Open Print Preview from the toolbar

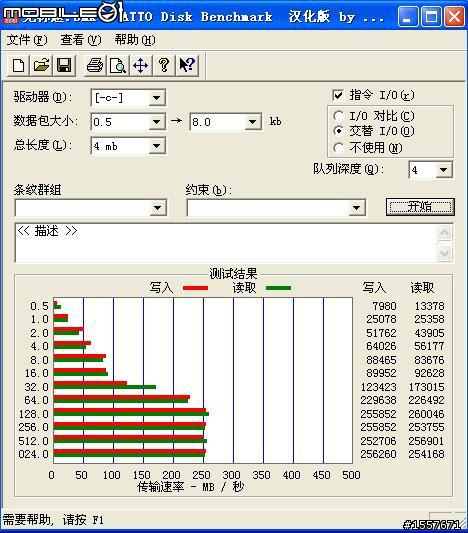pyautogui.click(x=118, y=65)
